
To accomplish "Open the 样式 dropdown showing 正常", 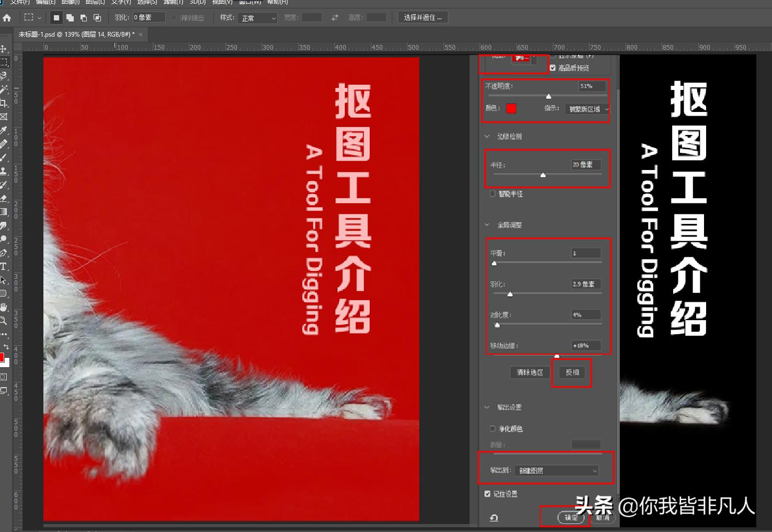I will tap(257, 17).
